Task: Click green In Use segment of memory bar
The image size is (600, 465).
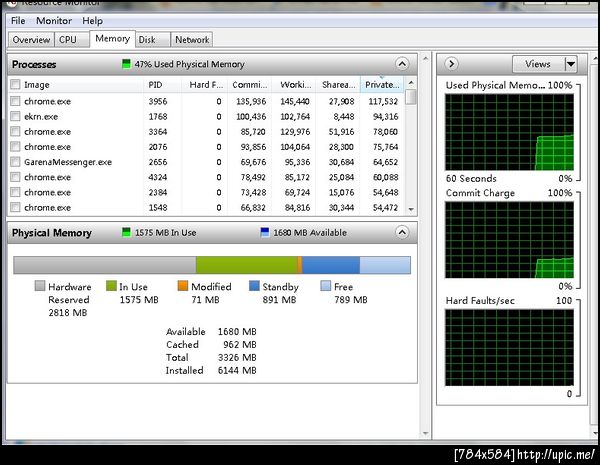Action: [246, 265]
